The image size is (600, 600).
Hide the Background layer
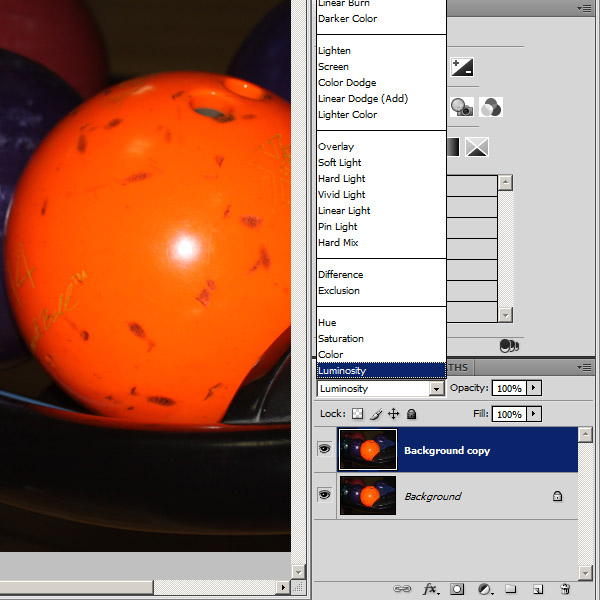point(324,495)
